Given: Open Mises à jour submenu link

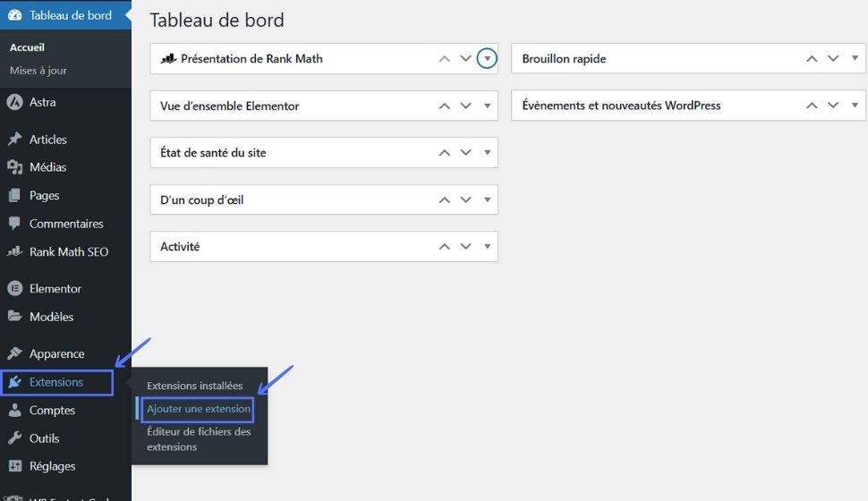Looking at the screenshot, I should click(x=38, y=71).
